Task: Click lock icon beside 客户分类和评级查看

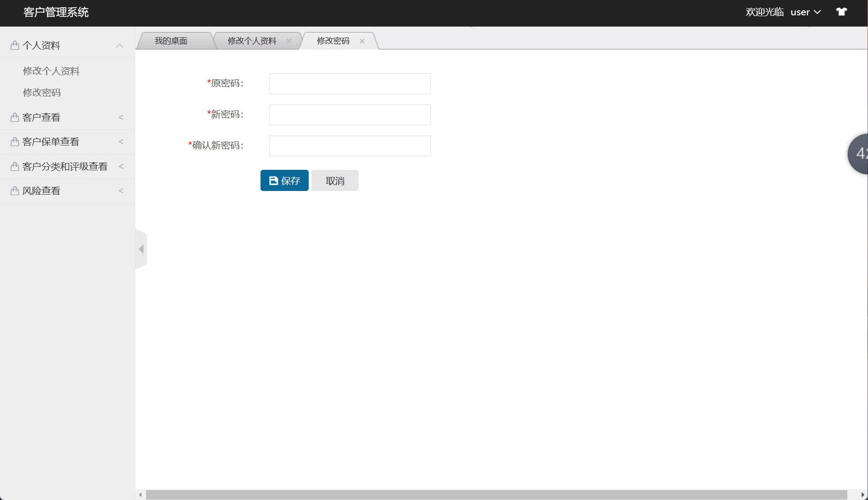Action: click(x=14, y=167)
